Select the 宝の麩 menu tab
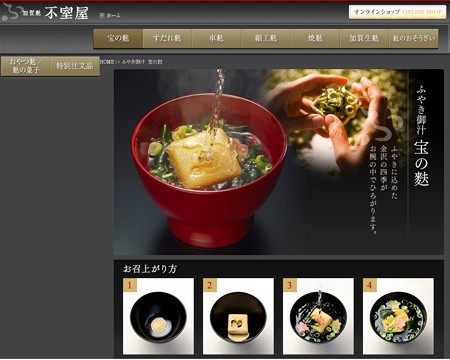Image resolution: width=450 pixels, height=360 pixels. (118, 38)
